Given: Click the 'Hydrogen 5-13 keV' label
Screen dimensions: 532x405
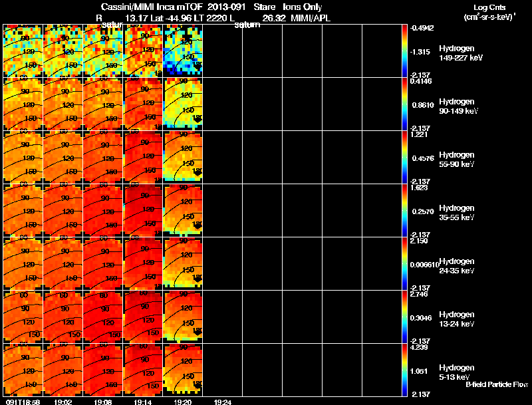Looking at the screenshot, I should pos(457,372).
